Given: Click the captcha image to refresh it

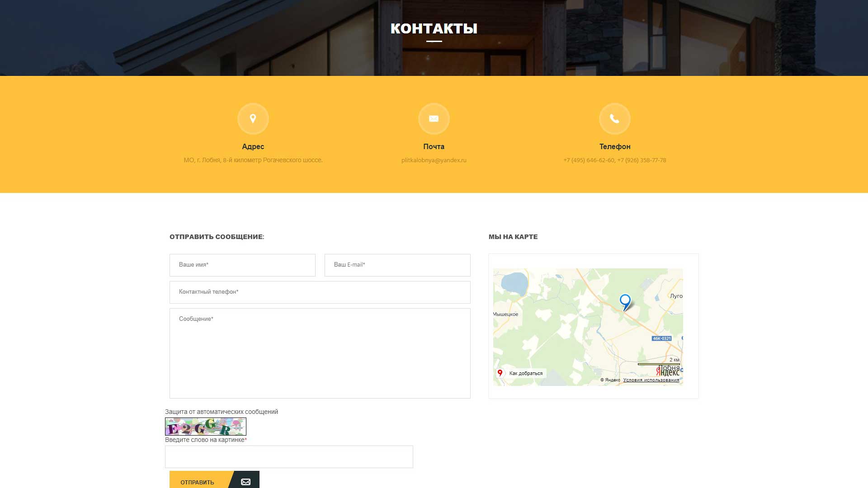Looking at the screenshot, I should (x=205, y=426).
